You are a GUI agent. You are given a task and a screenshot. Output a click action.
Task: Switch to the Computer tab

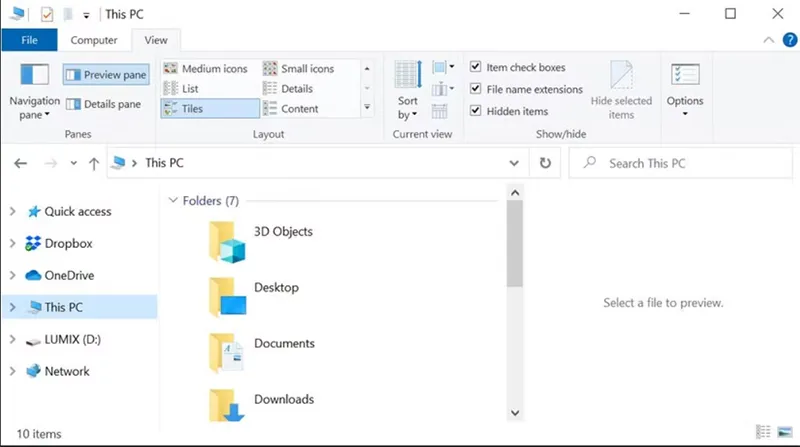click(x=94, y=40)
